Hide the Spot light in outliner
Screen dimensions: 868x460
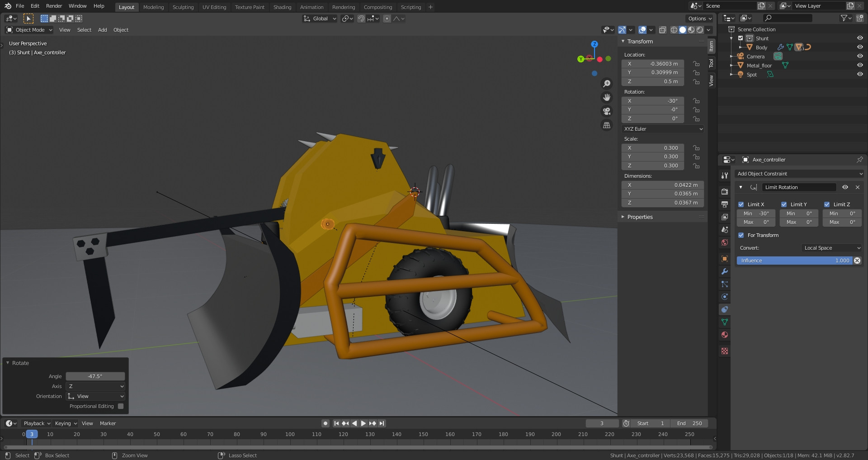(x=860, y=74)
